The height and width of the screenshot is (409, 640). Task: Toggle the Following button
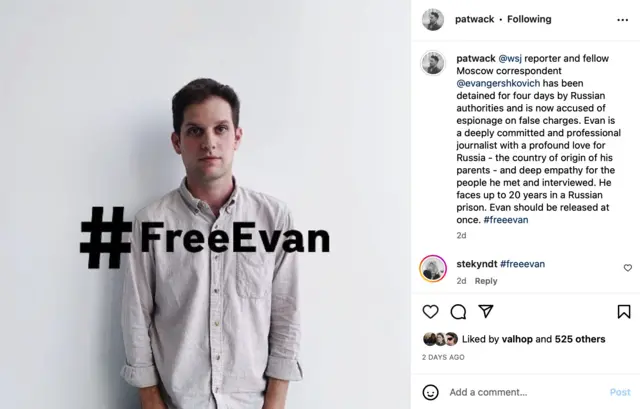click(529, 19)
